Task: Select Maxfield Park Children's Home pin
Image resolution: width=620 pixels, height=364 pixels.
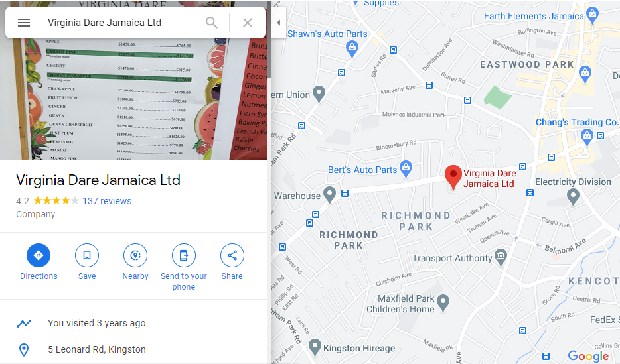Action: [x=443, y=303]
